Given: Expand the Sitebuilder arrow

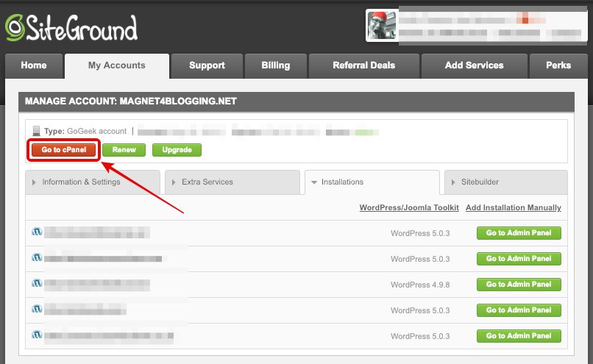Looking at the screenshot, I should point(453,182).
